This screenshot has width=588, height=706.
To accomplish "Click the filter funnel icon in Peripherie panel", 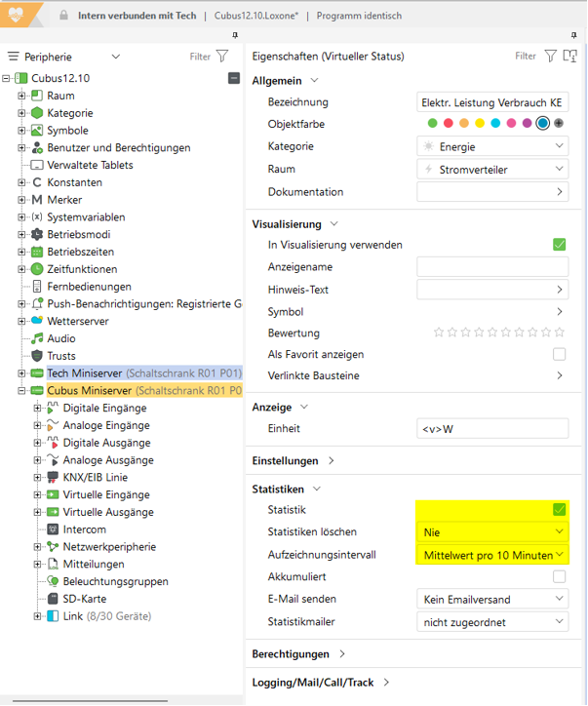I will coord(222,57).
